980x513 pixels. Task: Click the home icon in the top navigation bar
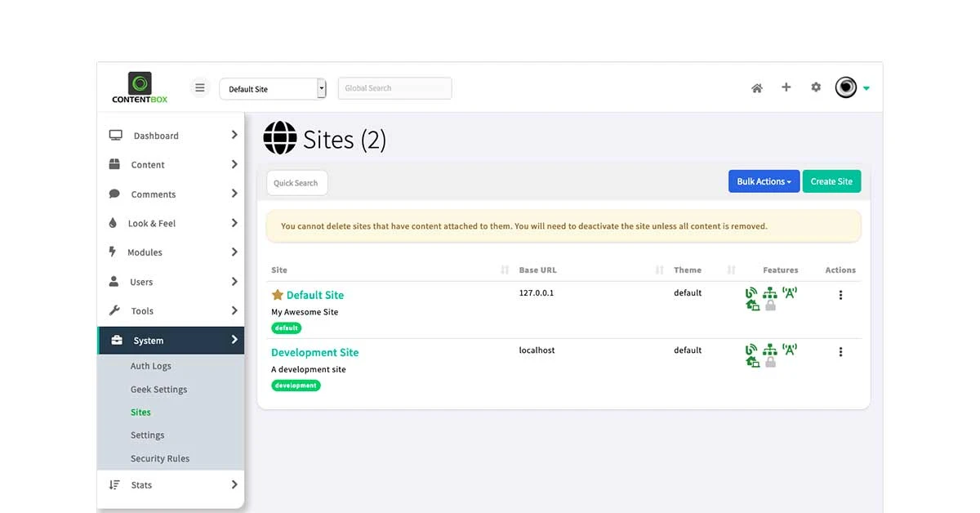[757, 87]
